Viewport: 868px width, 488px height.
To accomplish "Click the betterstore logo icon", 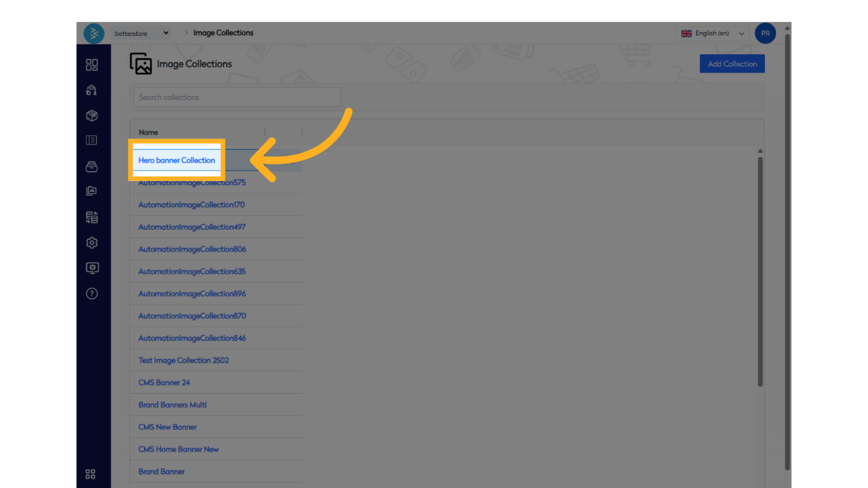I will [x=94, y=33].
